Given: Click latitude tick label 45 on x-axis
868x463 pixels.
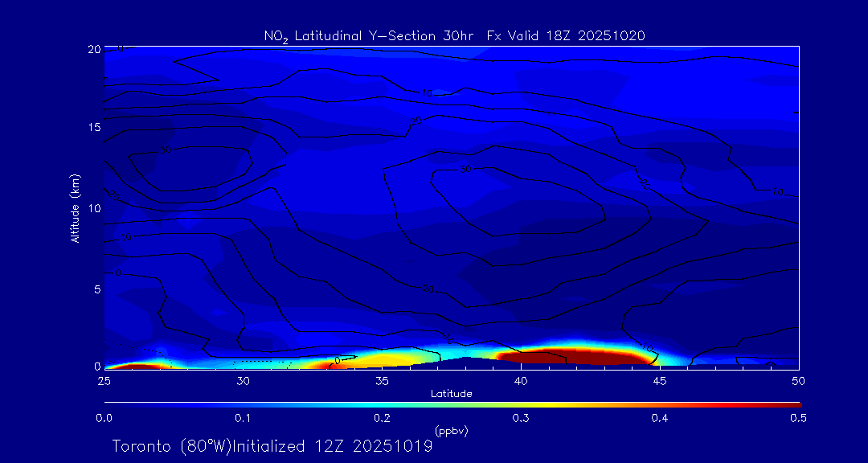Looking at the screenshot, I should pyautogui.click(x=660, y=380).
